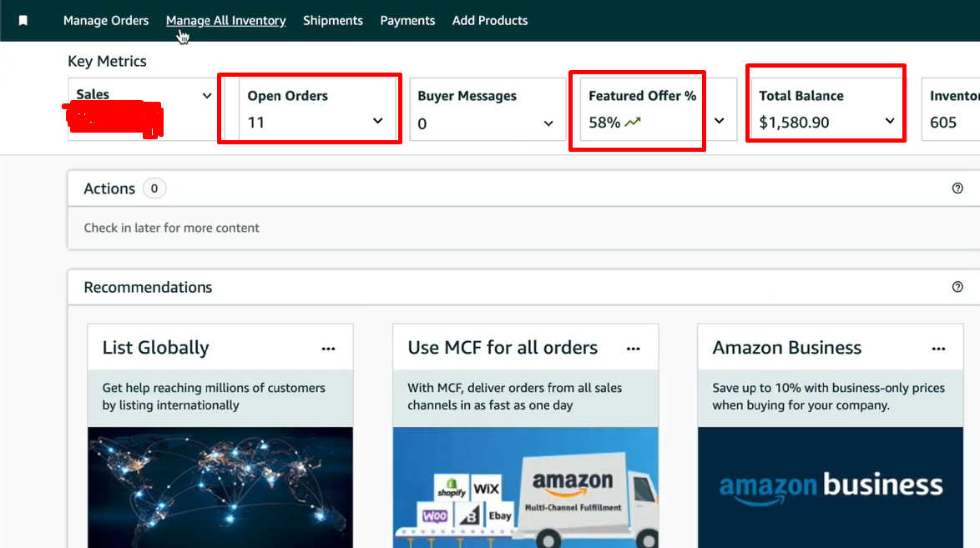This screenshot has width=980, height=548.
Task: Click Add Products in the navigation
Action: click(x=490, y=21)
